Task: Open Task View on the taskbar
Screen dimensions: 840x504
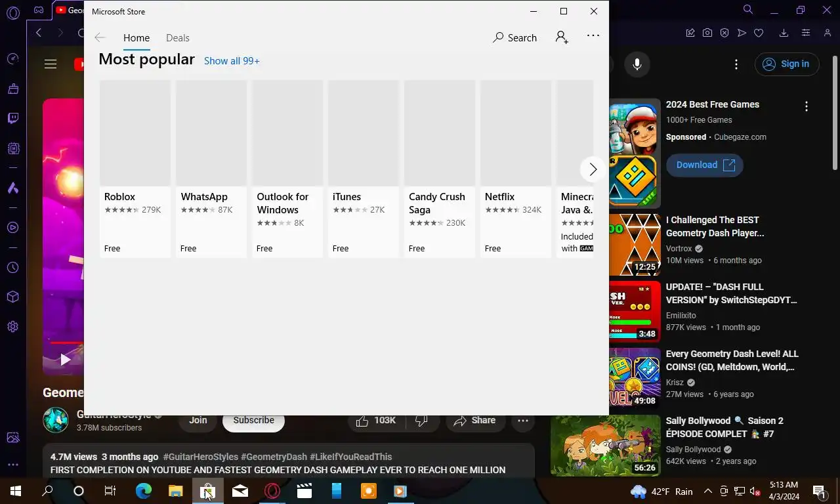Action: coord(110,491)
